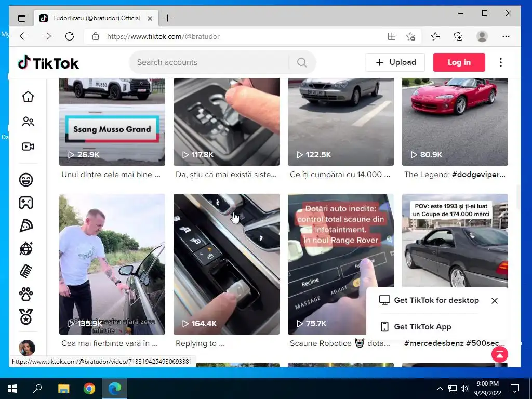Open the tab actions menu icon
The image size is (532, 399).
pyautogui.click(x=22, y=18)
